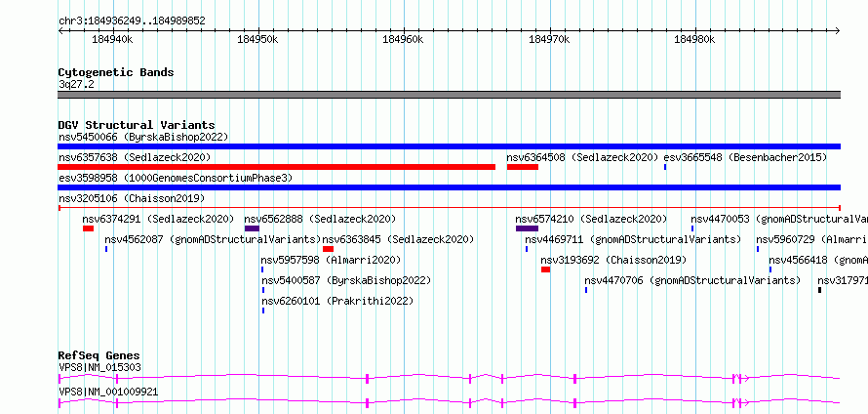Select the blue tick under nsv5400587
Image resolution: width=868 pixels, height=414 pixels.
click(x=263, y=290)
